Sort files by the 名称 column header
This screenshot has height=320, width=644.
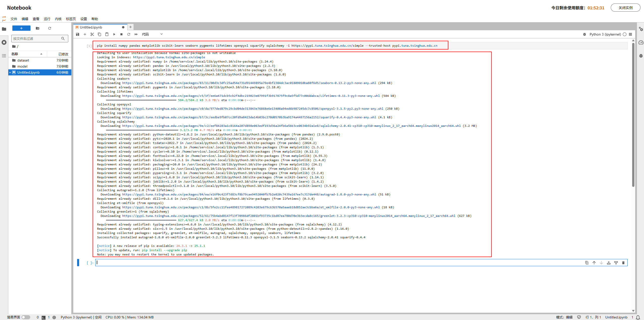[x=15, y=54]
